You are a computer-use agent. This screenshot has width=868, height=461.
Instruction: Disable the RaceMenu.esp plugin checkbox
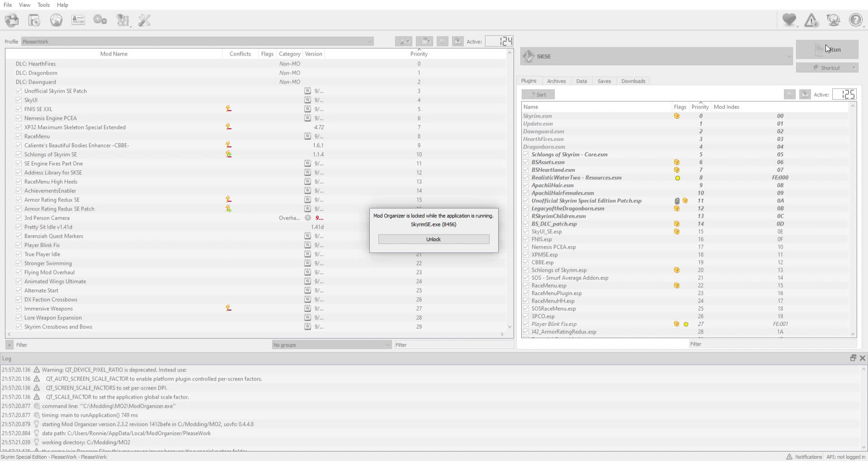[x=526, y=286]
